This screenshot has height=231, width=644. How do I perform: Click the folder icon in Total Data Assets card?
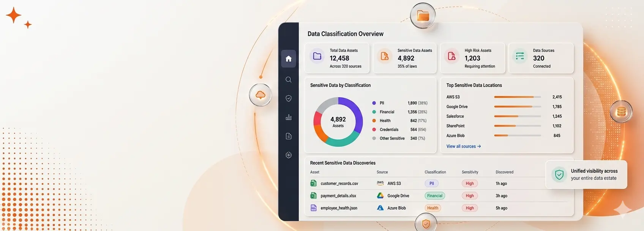click(x=317, y=56)
